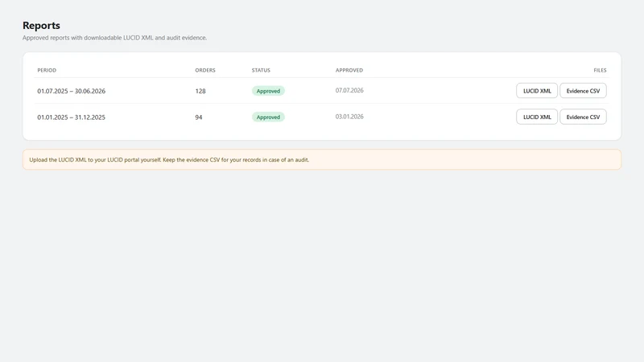Download Evidence CSV for period 01.07.2025 – 30.06.2026
Screen dimensions: 644x362
[x=583, y=91]
